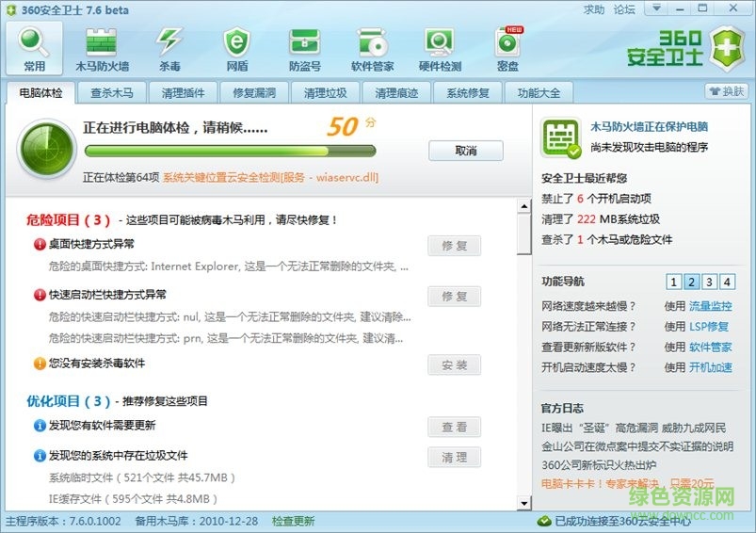Click the results list scrollbar thumb

click(x=524, y=234)
